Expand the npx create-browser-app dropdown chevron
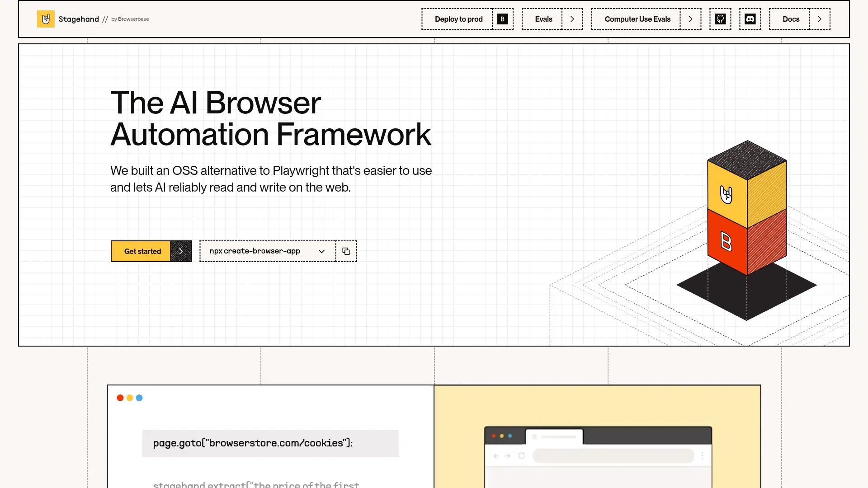Screen dimensions: 868x488 321,251
